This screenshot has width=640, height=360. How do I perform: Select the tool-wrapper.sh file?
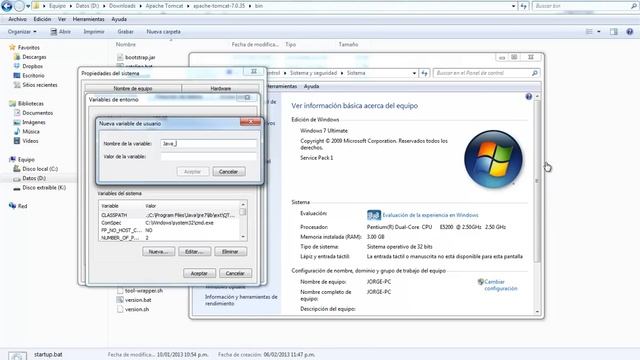[143, 291]
